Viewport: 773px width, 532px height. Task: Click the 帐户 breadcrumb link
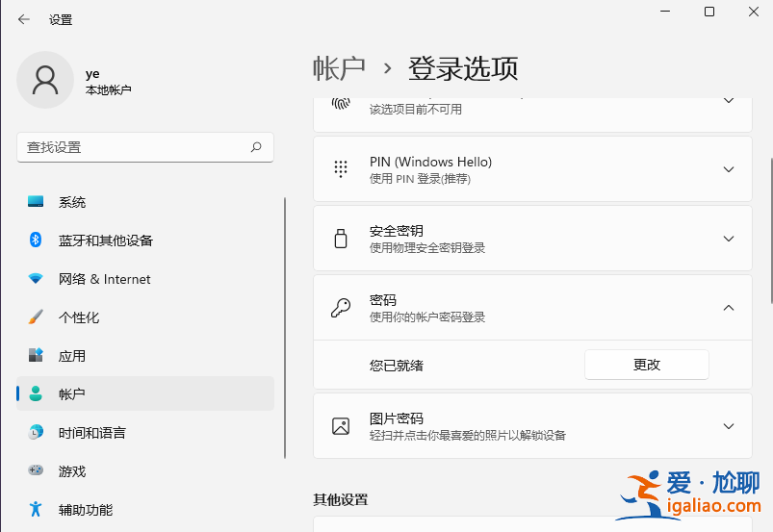coord(339,68)
